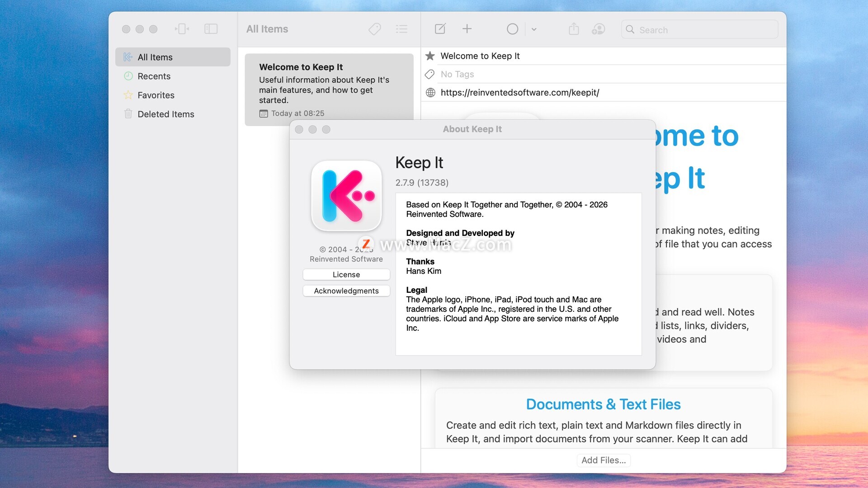Click the globe icon beside URL

430,93
